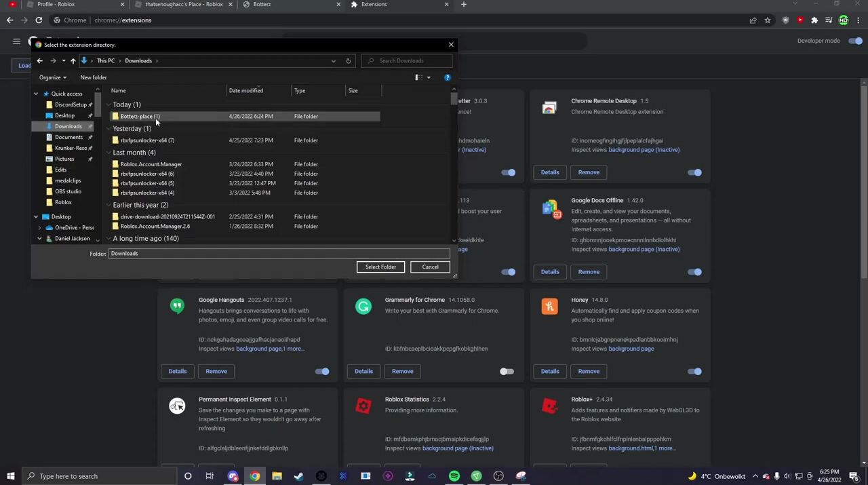
Task: Switch to thatsenoughacc's Place - Roblox tab
Action: tap(184, 4)
